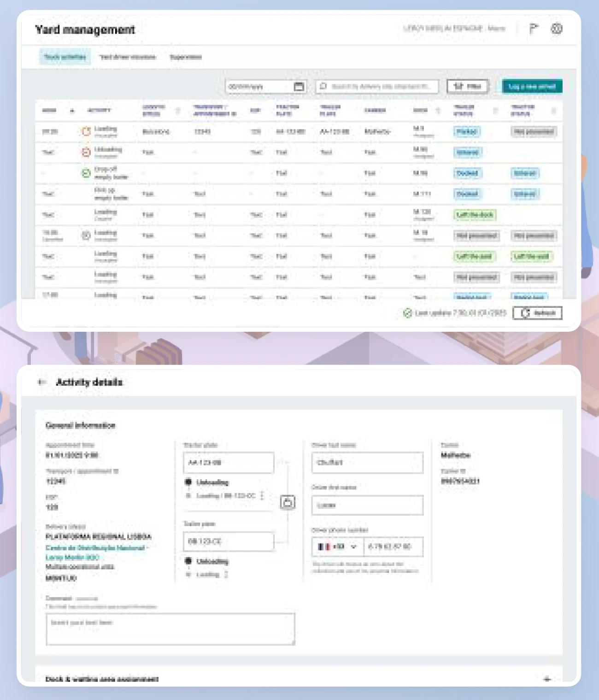Click the red clock icon on the 09:30 Loading row

(86, 131)
